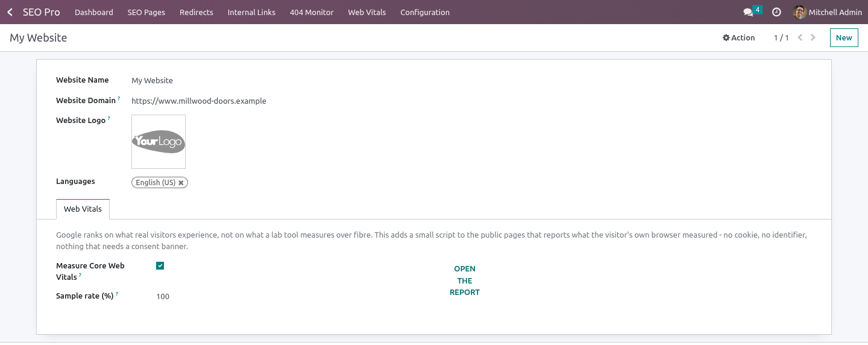The height and width of the screenshot is (345, 868).
Task: Select the Web Vitals form tab
Action: [83, 209]
